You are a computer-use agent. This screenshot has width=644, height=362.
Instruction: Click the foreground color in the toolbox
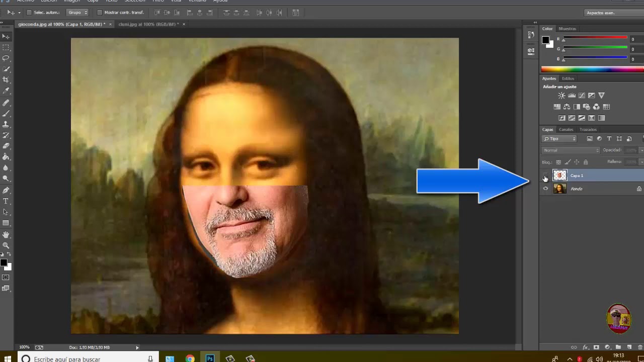point(4,263)
